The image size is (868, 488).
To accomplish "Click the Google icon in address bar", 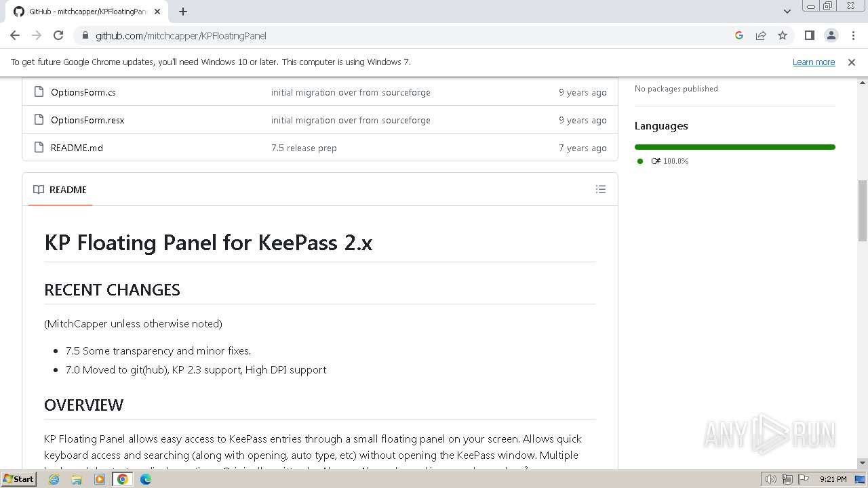I will pos(739,36).
